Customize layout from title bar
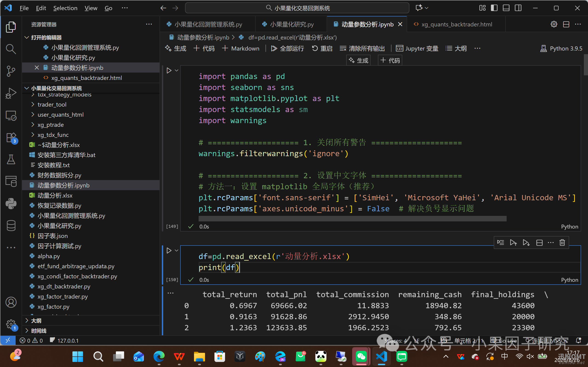The width and height of the screenshot is (588, 367). tap(482, 8)
